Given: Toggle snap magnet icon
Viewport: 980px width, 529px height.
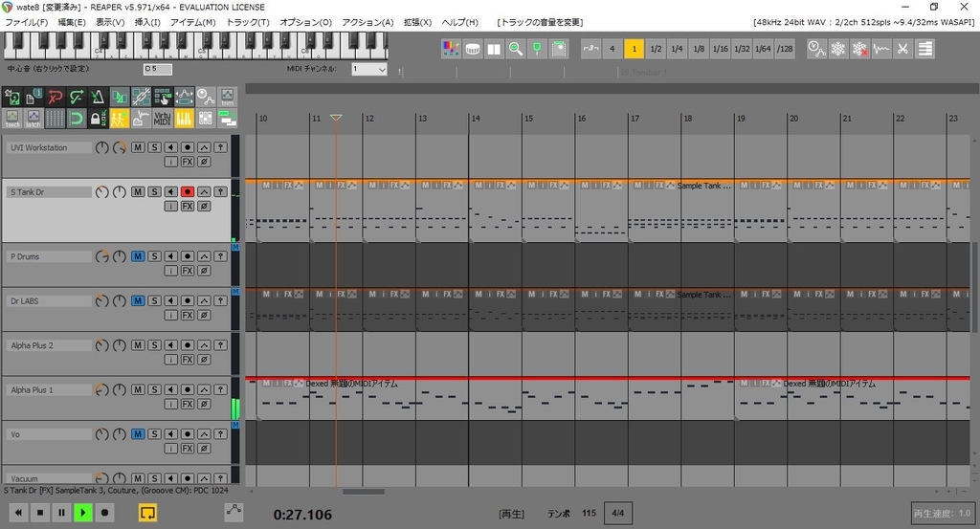Looking at the screenshot, I should coord(77,118).
